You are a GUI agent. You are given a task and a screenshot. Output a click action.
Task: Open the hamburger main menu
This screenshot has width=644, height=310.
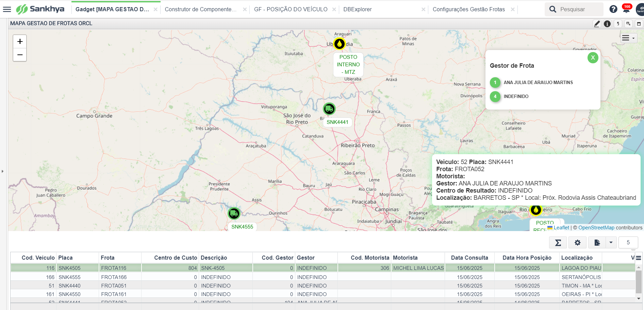(x=7, y=9)
